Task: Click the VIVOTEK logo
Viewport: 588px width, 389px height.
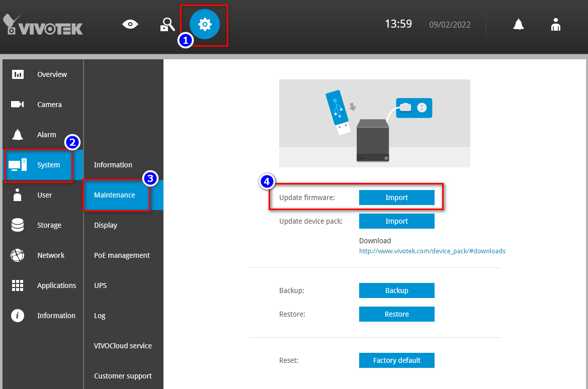Action: [43, 24]
